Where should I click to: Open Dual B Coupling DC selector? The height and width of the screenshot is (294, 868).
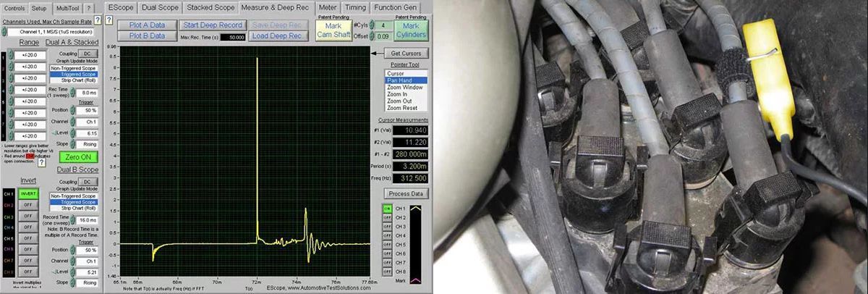tap(87, 182)
